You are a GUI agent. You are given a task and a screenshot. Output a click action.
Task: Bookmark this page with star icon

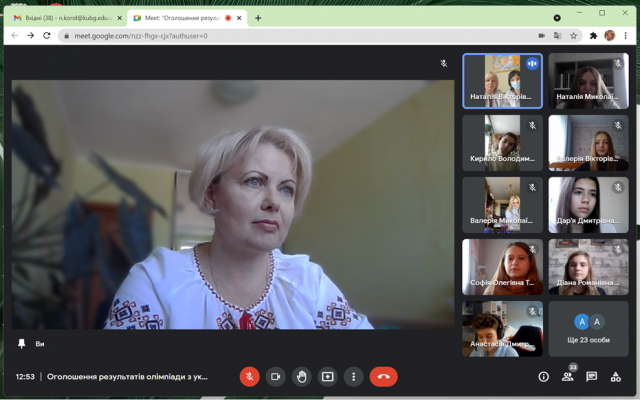[573, 36]
